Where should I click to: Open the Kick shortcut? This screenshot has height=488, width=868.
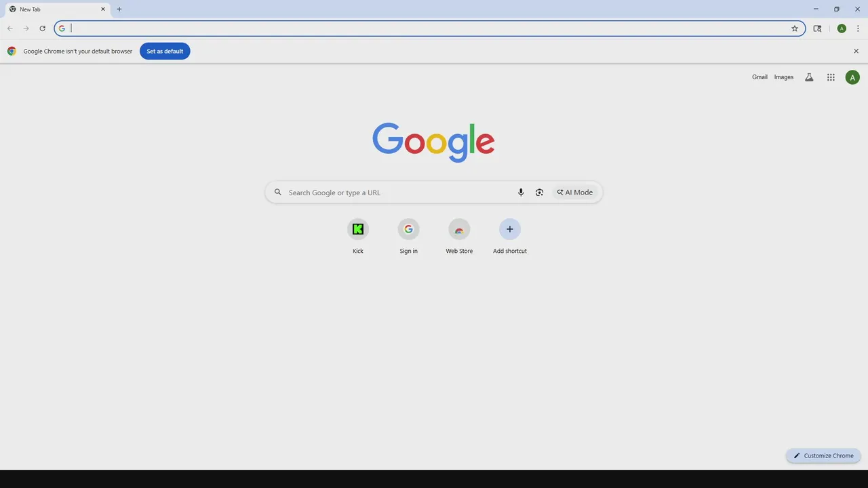pyautogui.click(x=358, y=237)
